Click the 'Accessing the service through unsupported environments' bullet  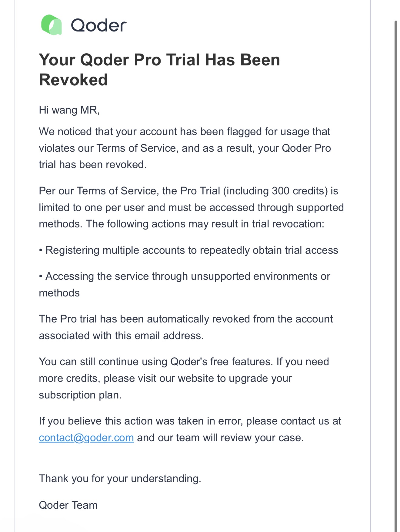click(185, 285)
